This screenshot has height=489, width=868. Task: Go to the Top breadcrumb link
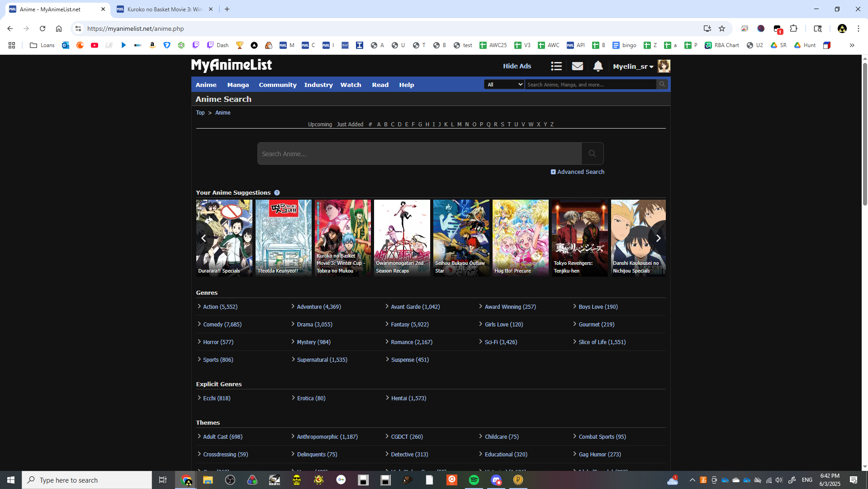point(200,113)
